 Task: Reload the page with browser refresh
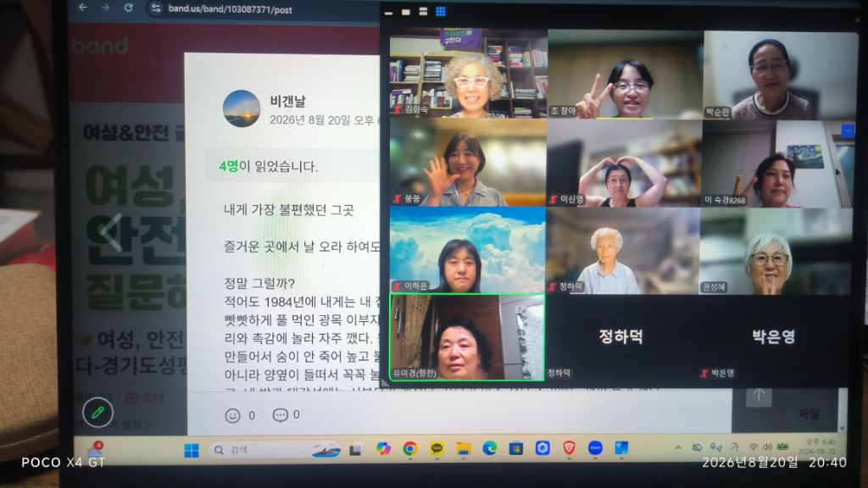click(129, 8)
